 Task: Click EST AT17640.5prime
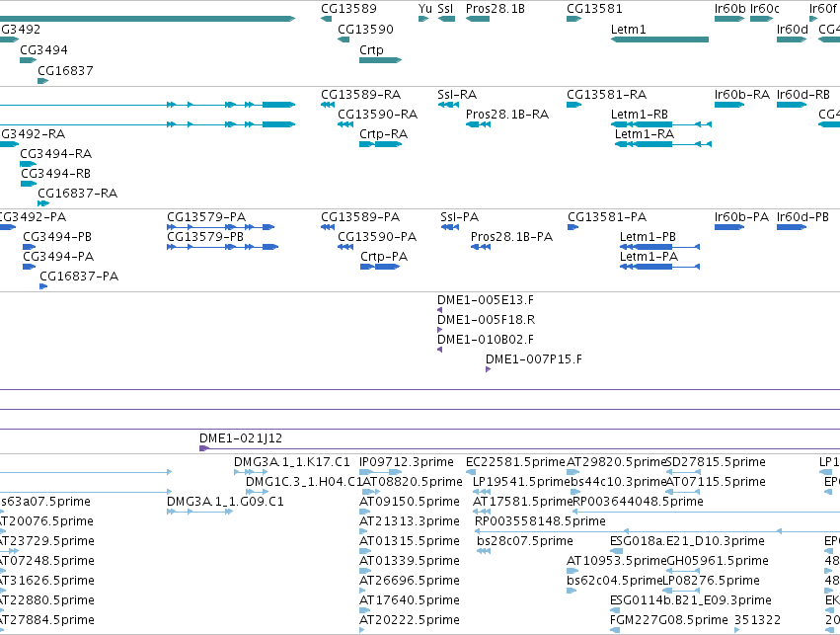(410, 600)
